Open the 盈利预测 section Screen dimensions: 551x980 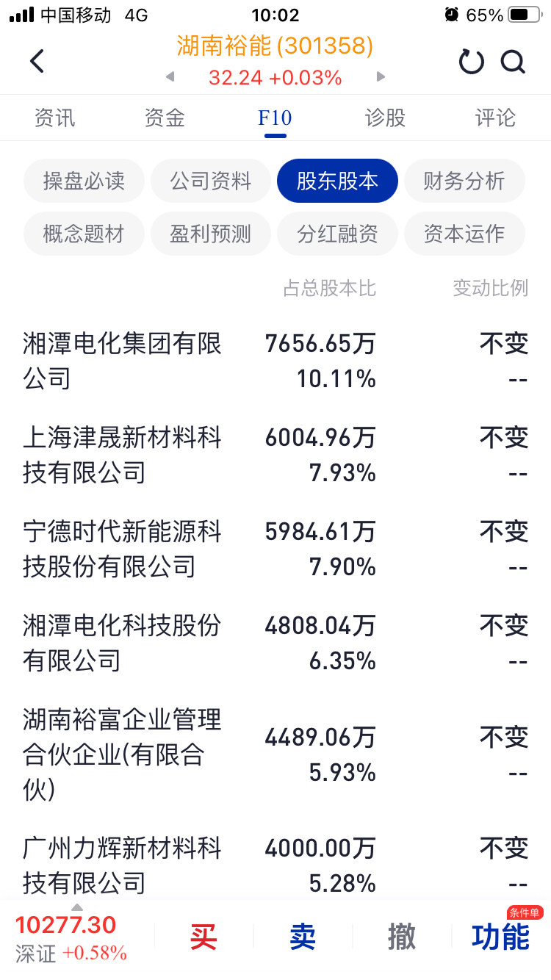[x=211, y=234]
